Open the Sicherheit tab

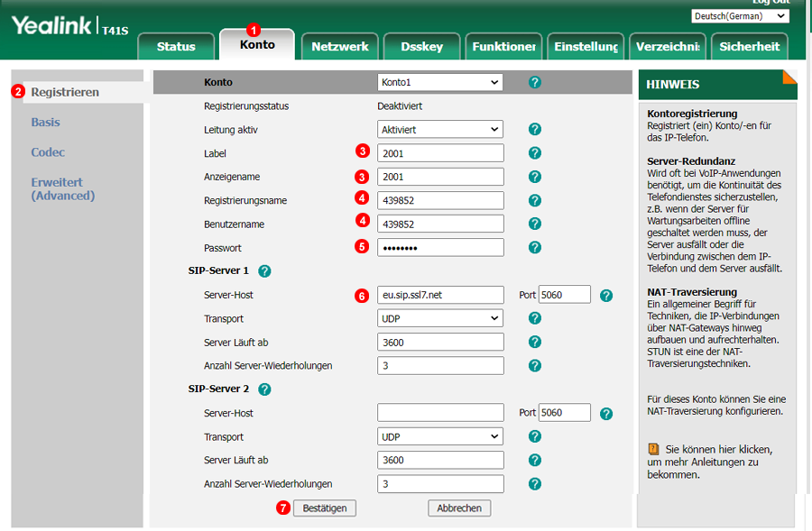[x=750, y=46]
